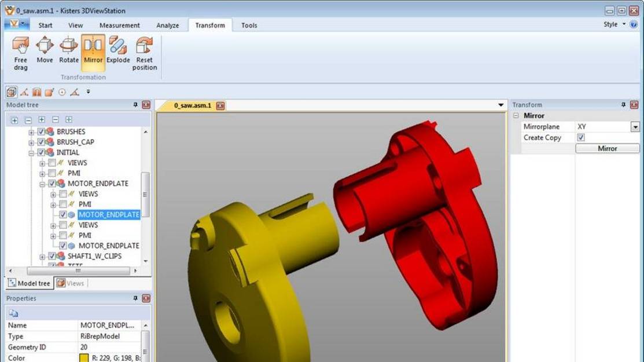Click the part icon beside highlighted MOTOR_ENDPLATE
The width and height of the screenshot is (644, 362).
[x=72, y=214]
